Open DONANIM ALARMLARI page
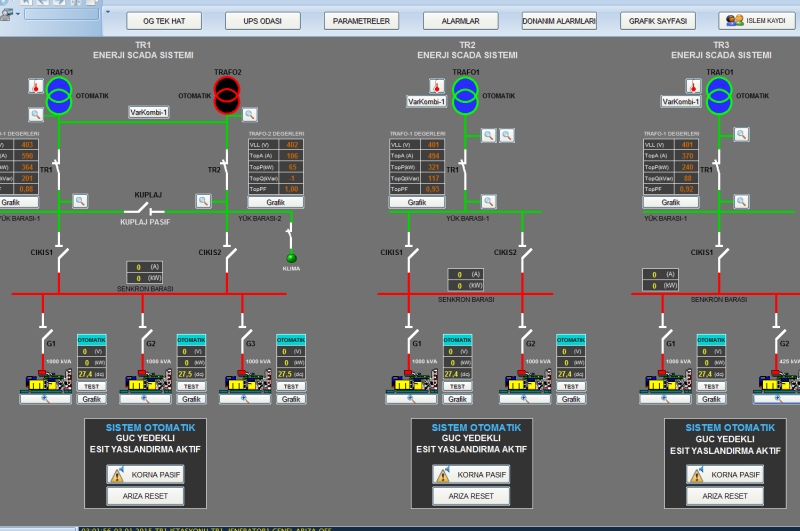This screenshot has height=531, width=800. click(559, 21)
